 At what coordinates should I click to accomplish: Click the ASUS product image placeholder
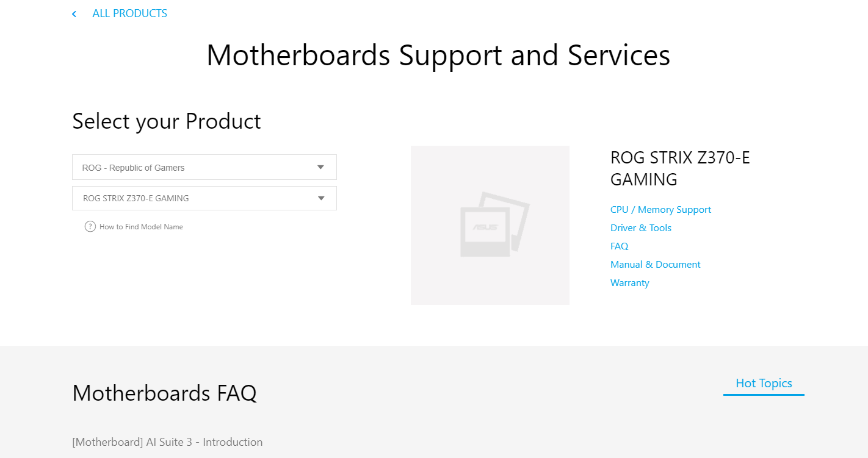click(x=490, y=225)
